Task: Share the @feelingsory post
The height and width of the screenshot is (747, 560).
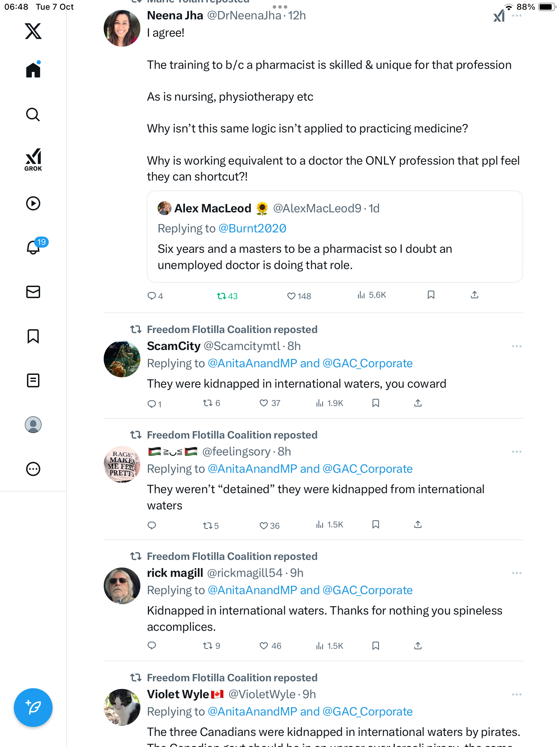Action: (418, 525)
